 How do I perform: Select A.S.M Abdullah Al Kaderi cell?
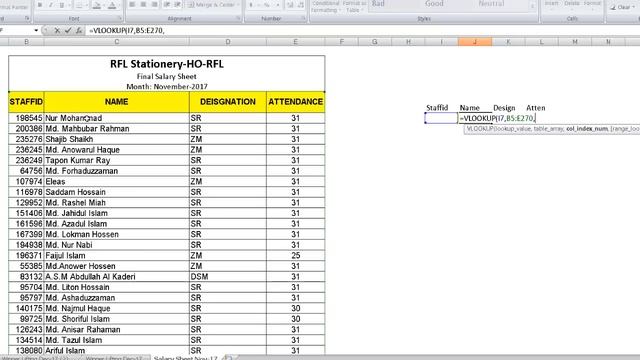116,277
